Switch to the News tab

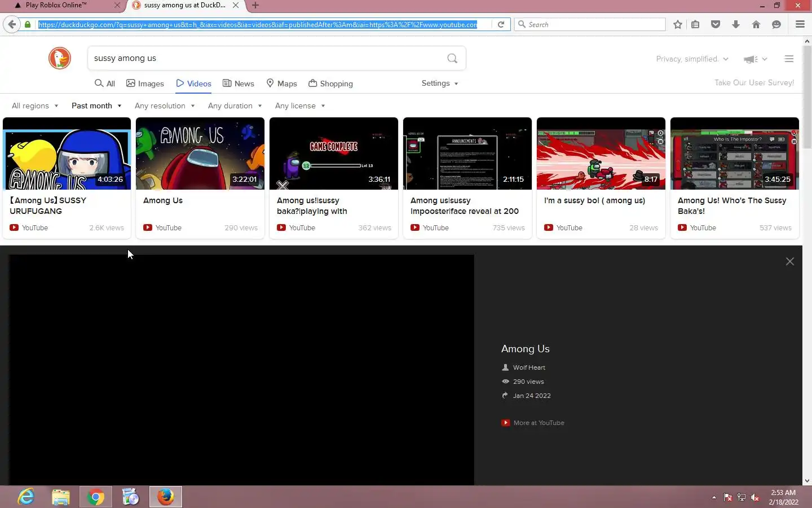pyautogui.click(x=239, y=84)
